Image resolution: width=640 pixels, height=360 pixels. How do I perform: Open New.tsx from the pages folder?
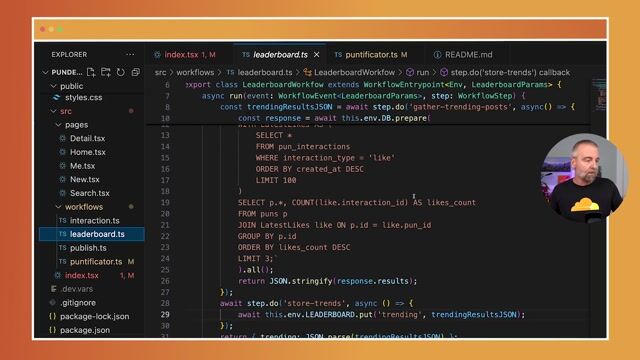pos(84,180)
